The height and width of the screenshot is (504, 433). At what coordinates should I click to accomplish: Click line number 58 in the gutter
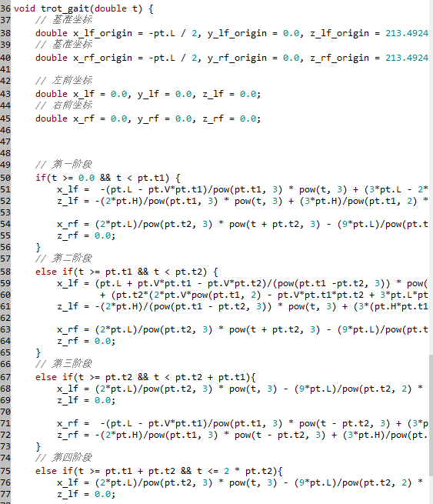(x=5, y=272)
